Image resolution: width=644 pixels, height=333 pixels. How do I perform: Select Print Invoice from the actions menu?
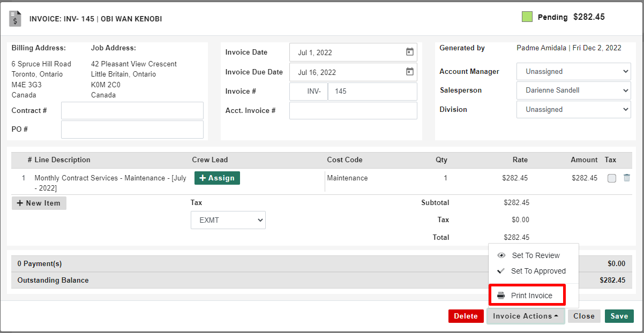528,296
